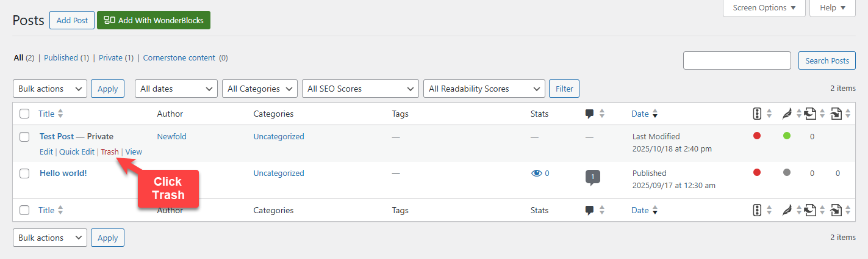Click the WonderBlocks icon on the green button
The height and width of the screenshot is (259, 868).
click(109, 20)
